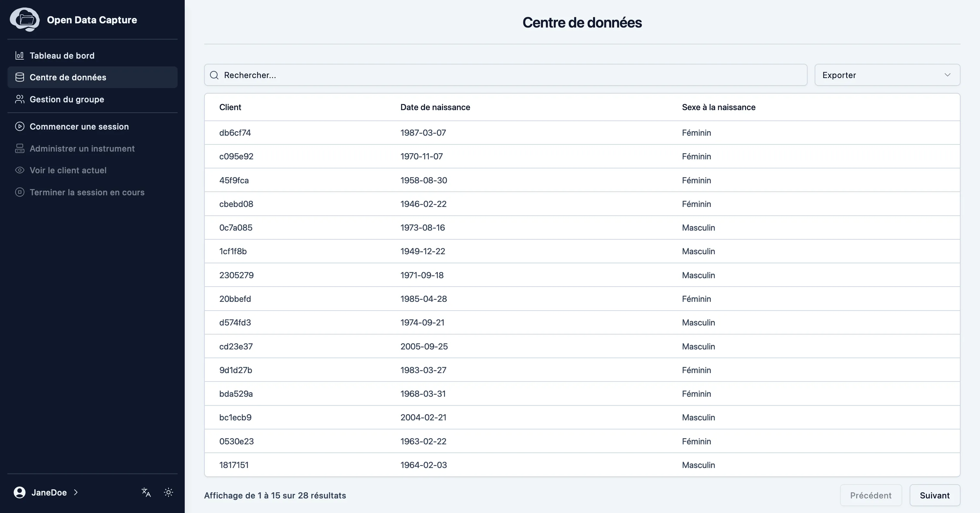Open Tableau de bord from sidebar
980x513 pixels.
point(92,55)
